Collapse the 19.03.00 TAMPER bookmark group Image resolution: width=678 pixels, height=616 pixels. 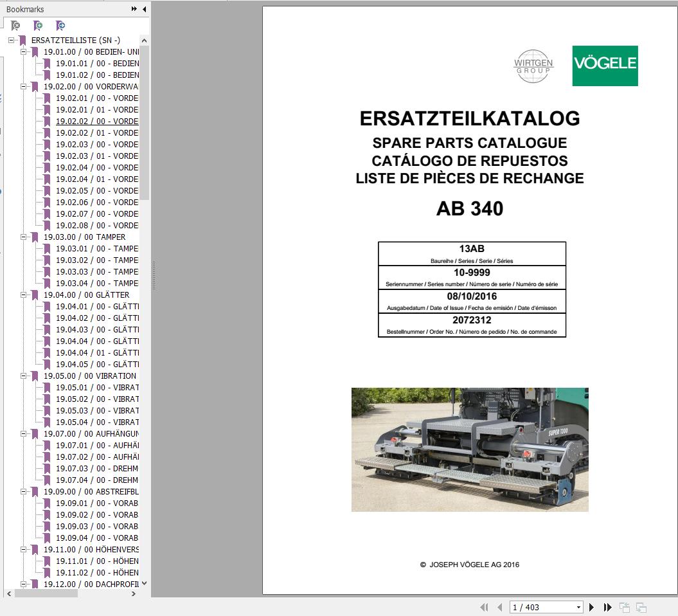coord(25,237)
